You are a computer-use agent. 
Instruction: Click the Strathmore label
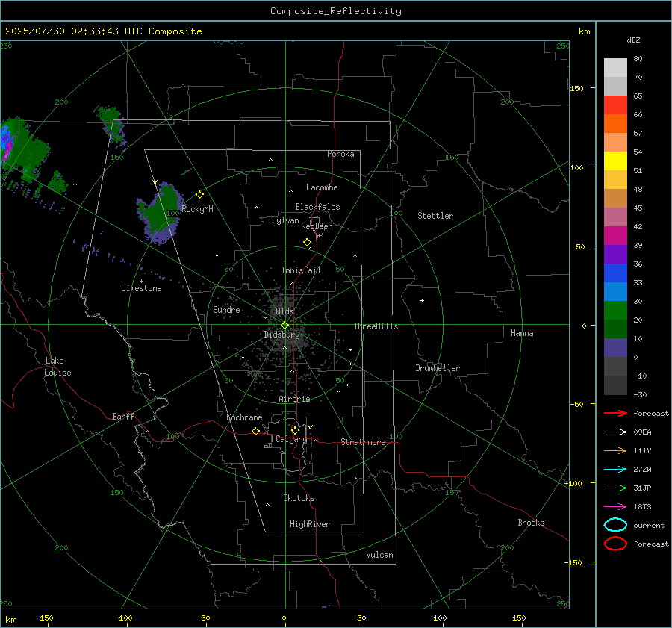pyautogui.click(x=363, y=442)
